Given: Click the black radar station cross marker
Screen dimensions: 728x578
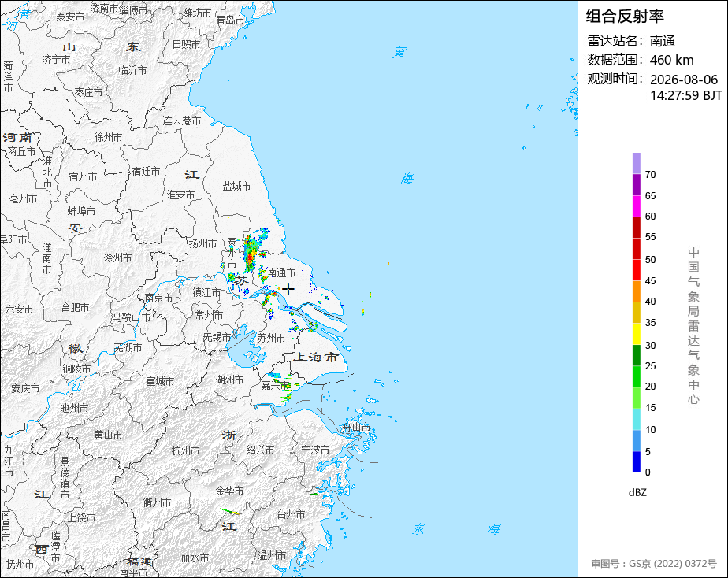Looking at the screenshot, I should click(x=288, y=290).
